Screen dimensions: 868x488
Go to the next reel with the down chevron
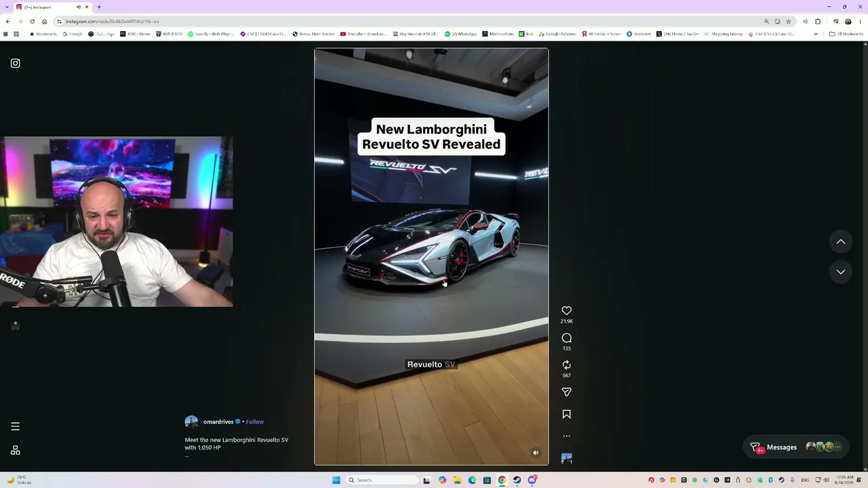841,272
